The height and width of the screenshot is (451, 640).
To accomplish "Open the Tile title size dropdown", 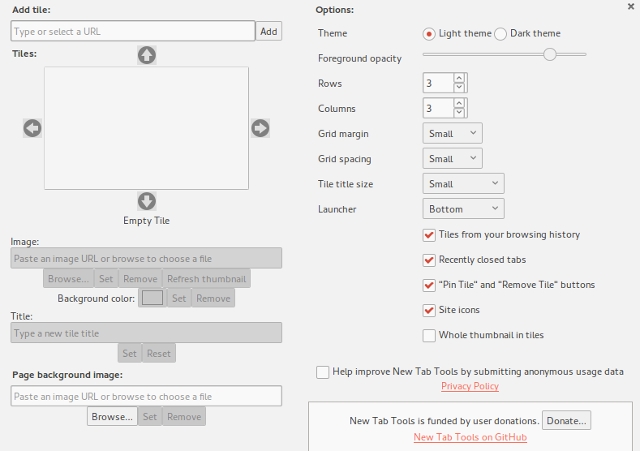I will pyautogui.click(x=463, y=184).
